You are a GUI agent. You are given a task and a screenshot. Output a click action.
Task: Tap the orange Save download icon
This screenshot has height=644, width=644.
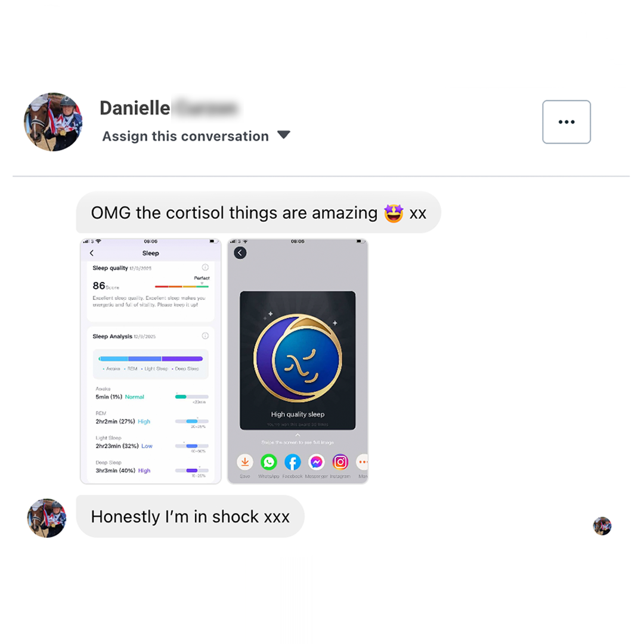click(245, 462)
